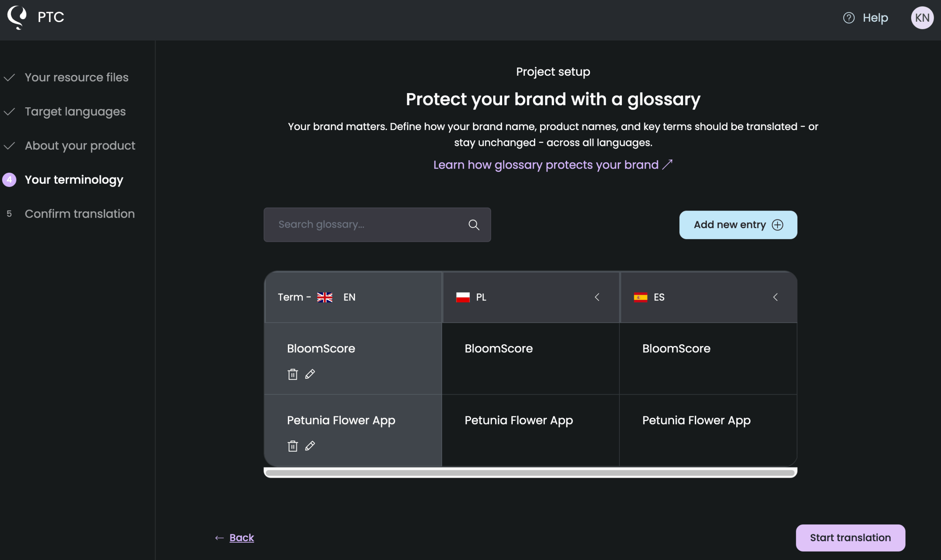This screenshot has width=941, height=560.
Task: Delete the Petunia Flower App entry
Action: (293, 446)
